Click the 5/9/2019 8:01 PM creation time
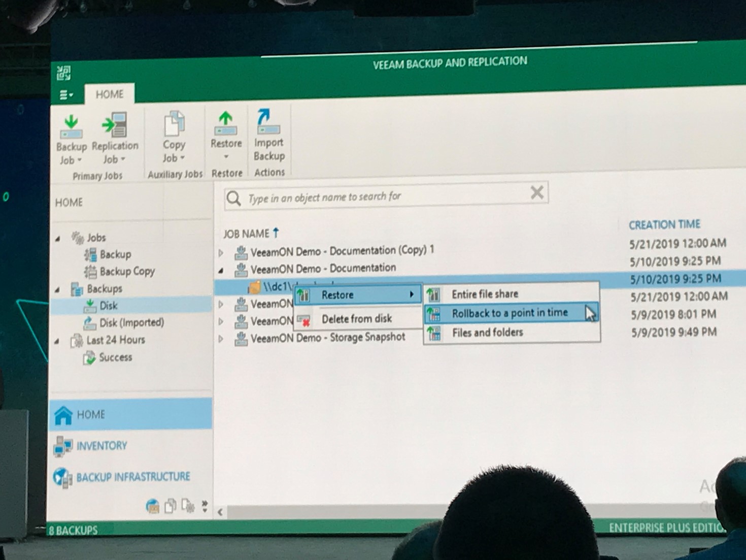Viewport: 746px width, 560px height. pos(673,314)
